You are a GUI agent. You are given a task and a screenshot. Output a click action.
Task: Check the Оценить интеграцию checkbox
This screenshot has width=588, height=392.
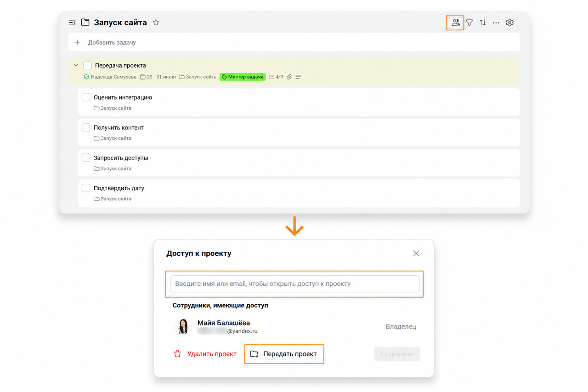(x=86, y=97)
